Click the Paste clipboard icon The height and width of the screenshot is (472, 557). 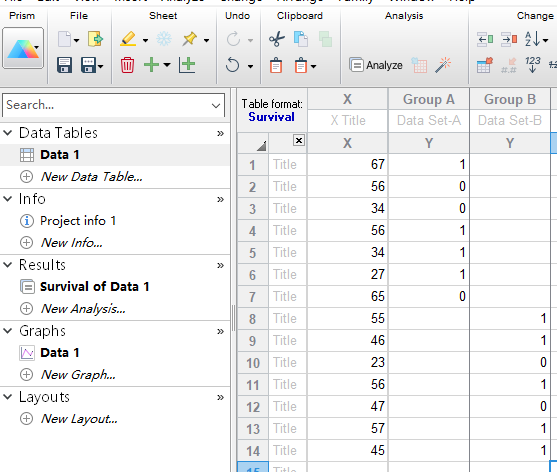(x=276, y=66)
